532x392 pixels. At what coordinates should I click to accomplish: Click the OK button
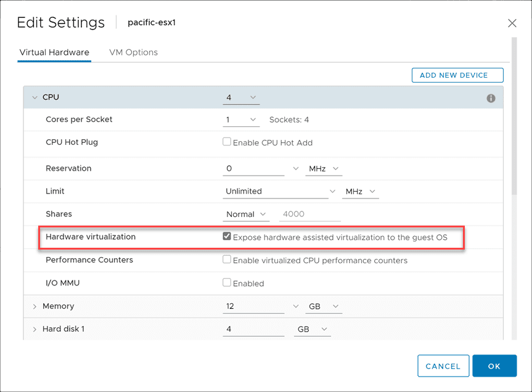pos(494,365)
